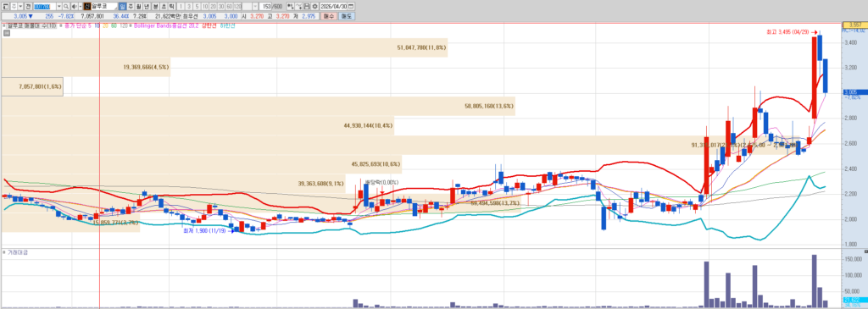Click the magnifier stock search icon
This screenshot has width=868, height=309.
(66, 6)
